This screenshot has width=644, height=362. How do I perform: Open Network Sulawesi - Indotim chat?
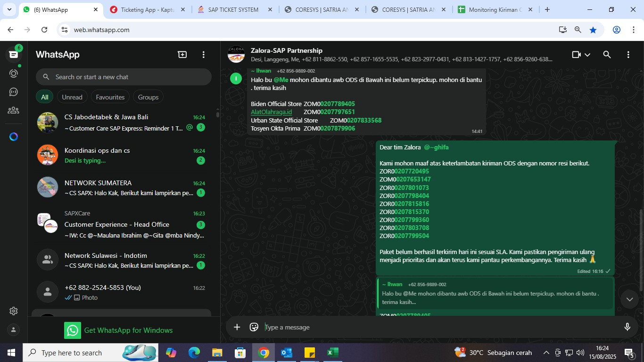[x=124, y=260]
